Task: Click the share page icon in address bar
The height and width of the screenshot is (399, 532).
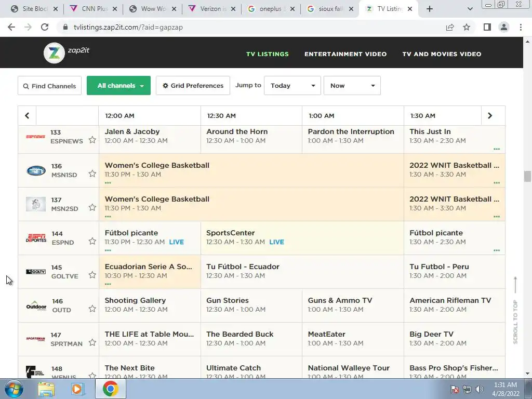Action: (450, 27)
